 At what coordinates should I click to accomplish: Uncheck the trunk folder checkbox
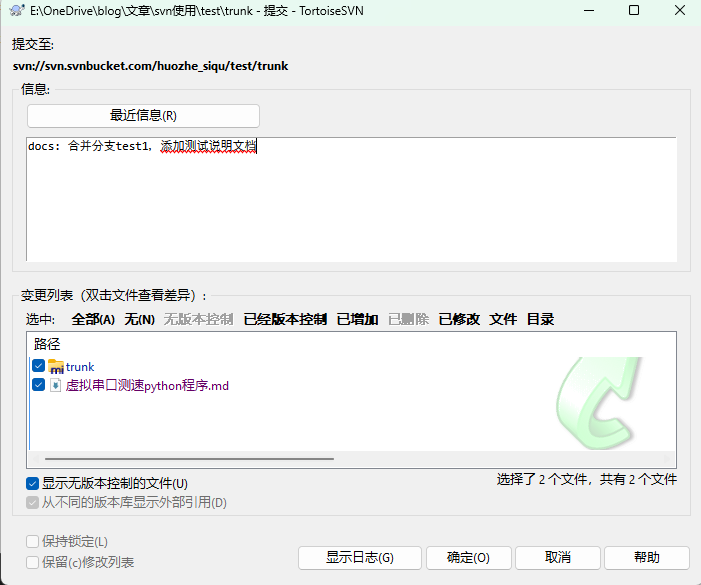pos(38,367)
